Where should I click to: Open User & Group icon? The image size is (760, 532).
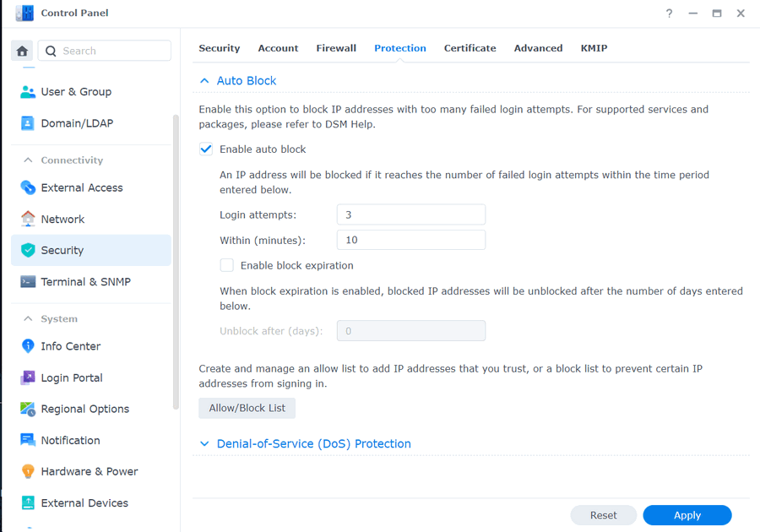pyautogui.click(x=28, y=92)
